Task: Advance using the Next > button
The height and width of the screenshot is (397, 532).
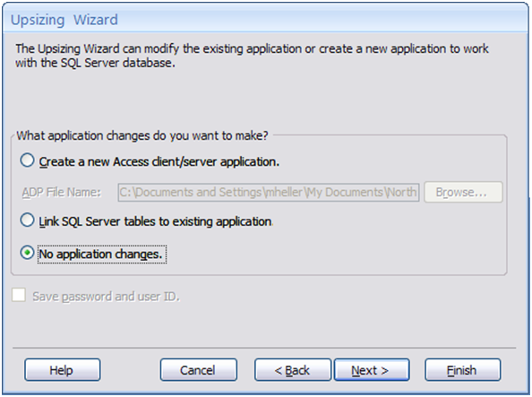Action: point(372,370)
